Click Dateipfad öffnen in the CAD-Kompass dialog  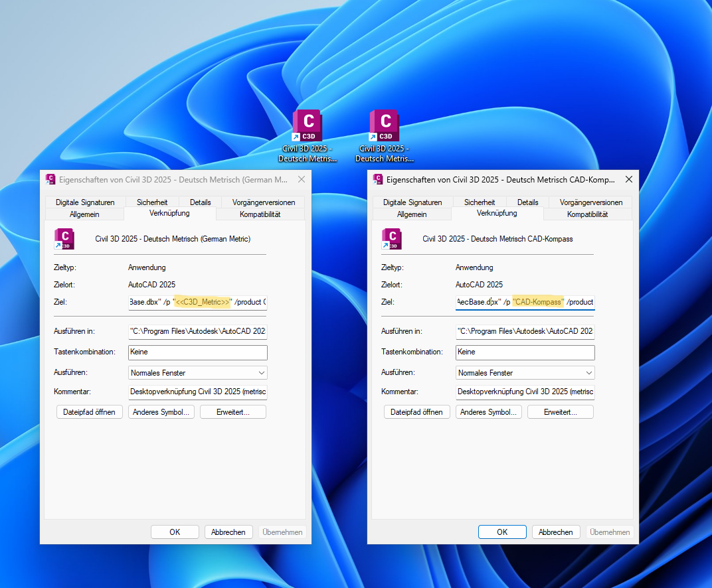click(417, 412)
